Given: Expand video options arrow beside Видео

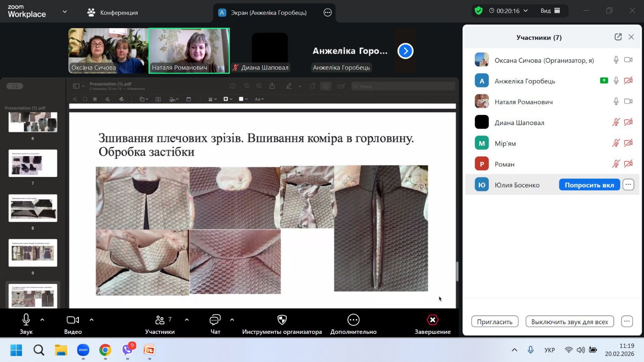Looking at the screenshot, I should (x=91, y=320).
